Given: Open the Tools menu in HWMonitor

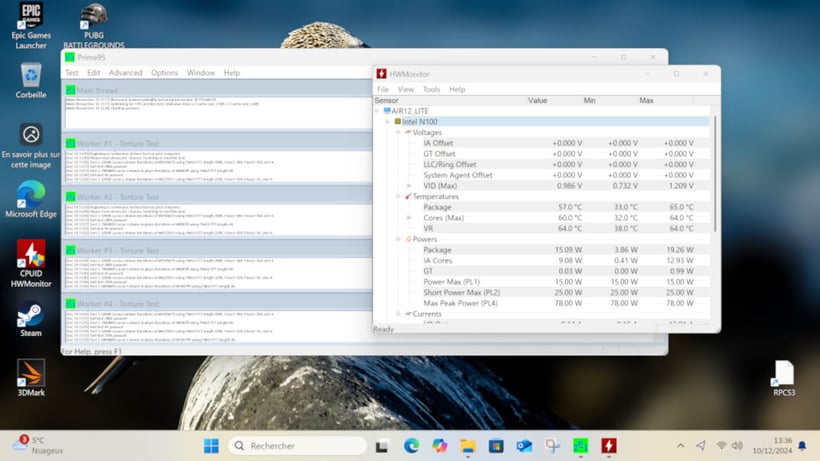Looking at the screenshot, I should pyautogui.click(x=431, y=89).
